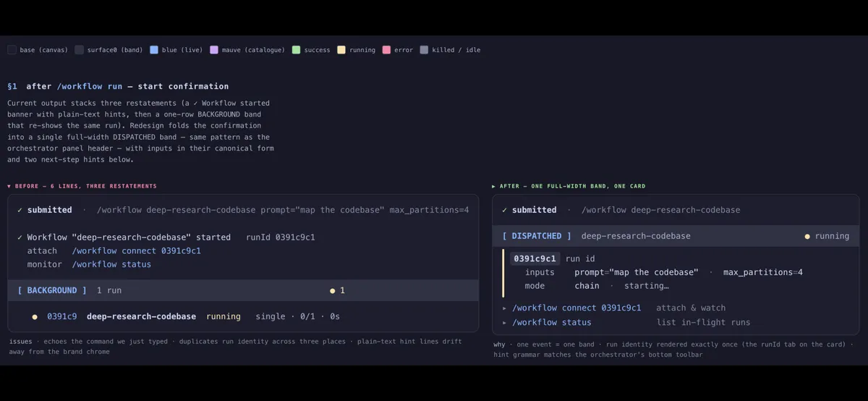The image size is (868, 401).
Task: Click the bold deep-research-codebase row name
Action: click(x=141, y=316)
